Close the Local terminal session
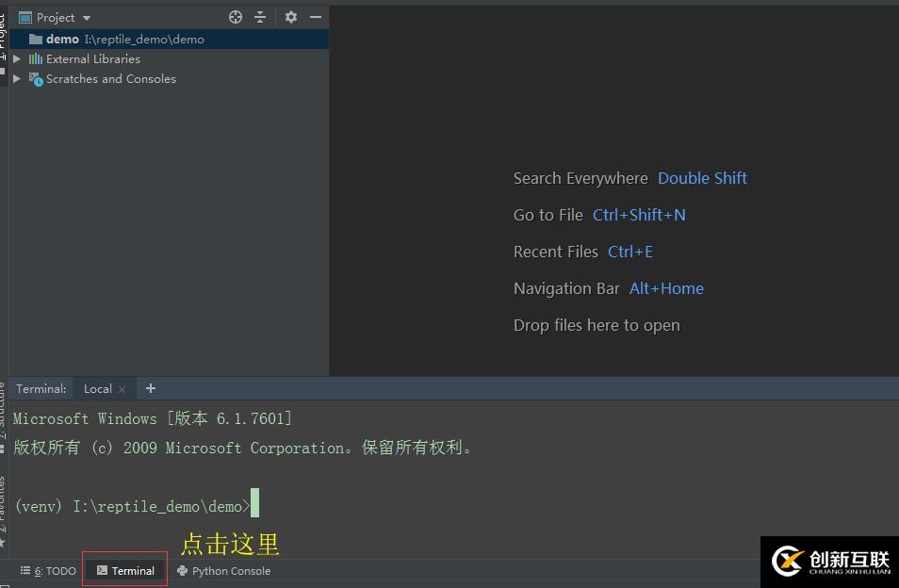 pos(123,389)
